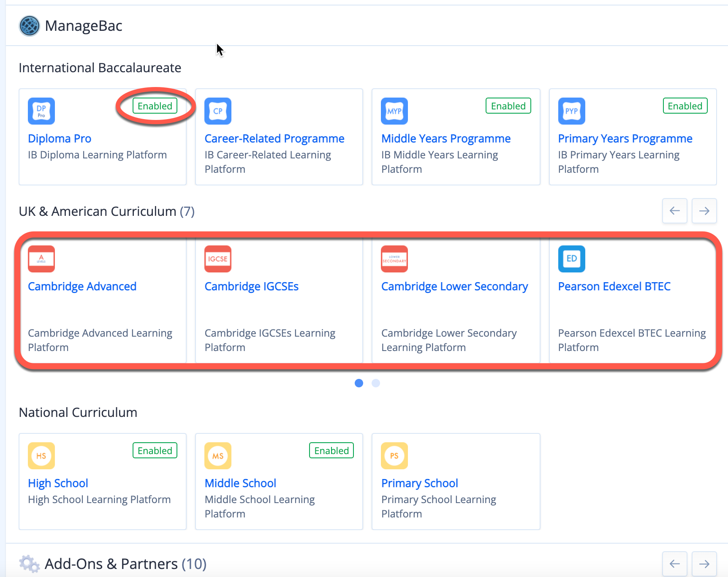The width and height of the screenshot is (728, 577).
Task: Click 'Primary School Learning Platform' description
Action: [439, 507]
